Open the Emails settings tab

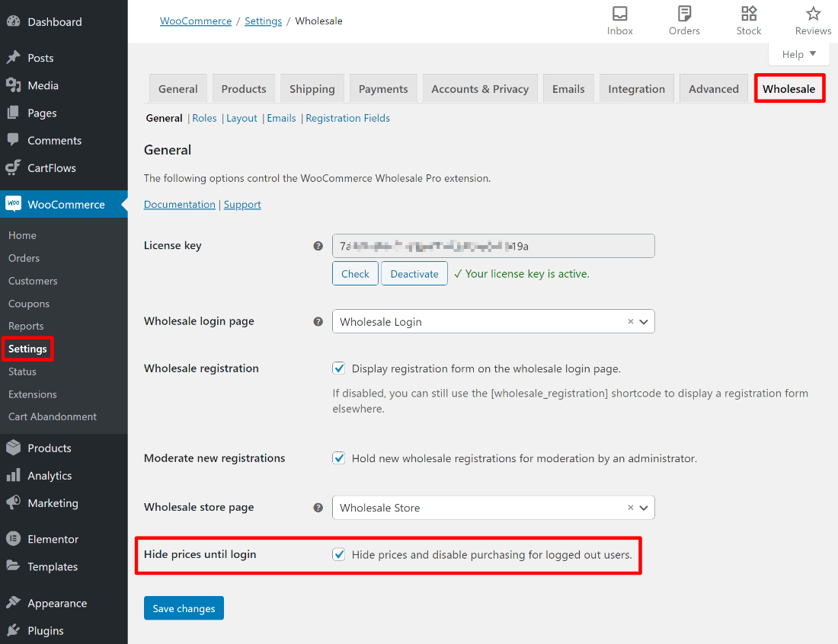tap(568, 88)
